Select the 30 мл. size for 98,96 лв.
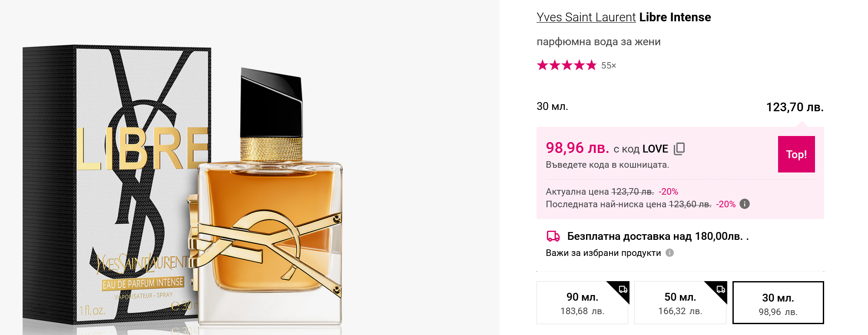868x335 pixels. tap(778, 303)
